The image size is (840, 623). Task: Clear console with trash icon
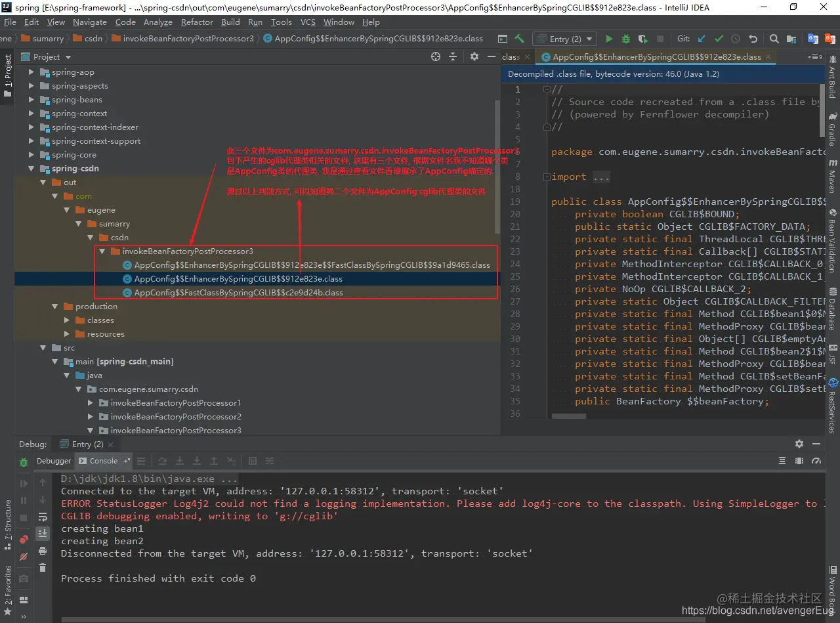43,567
